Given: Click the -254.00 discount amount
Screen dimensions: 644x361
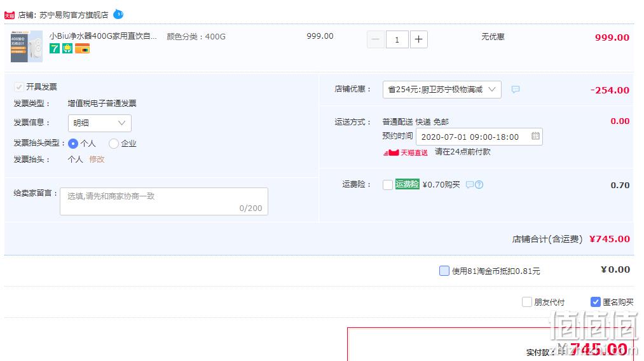Looking at the screenshot, I should (610, 90).
